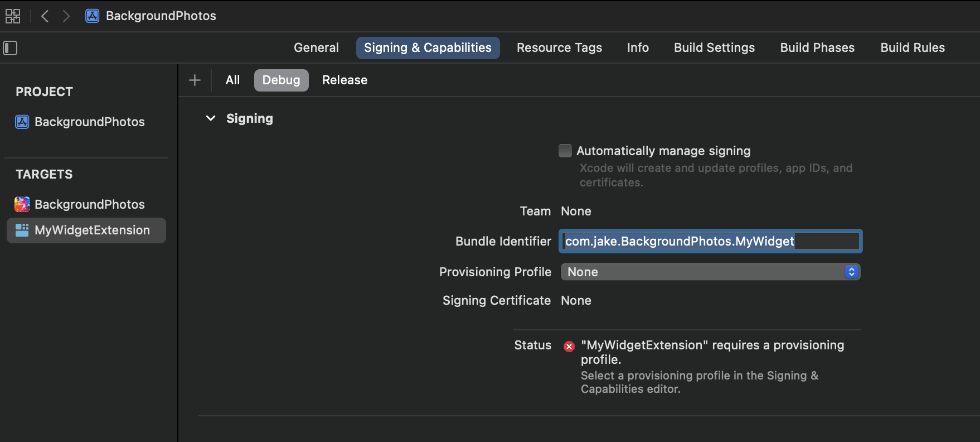Click the BackgroundPhotos project icon in breadcrumb
Screen dimensions: 980x442
[93, 16]
